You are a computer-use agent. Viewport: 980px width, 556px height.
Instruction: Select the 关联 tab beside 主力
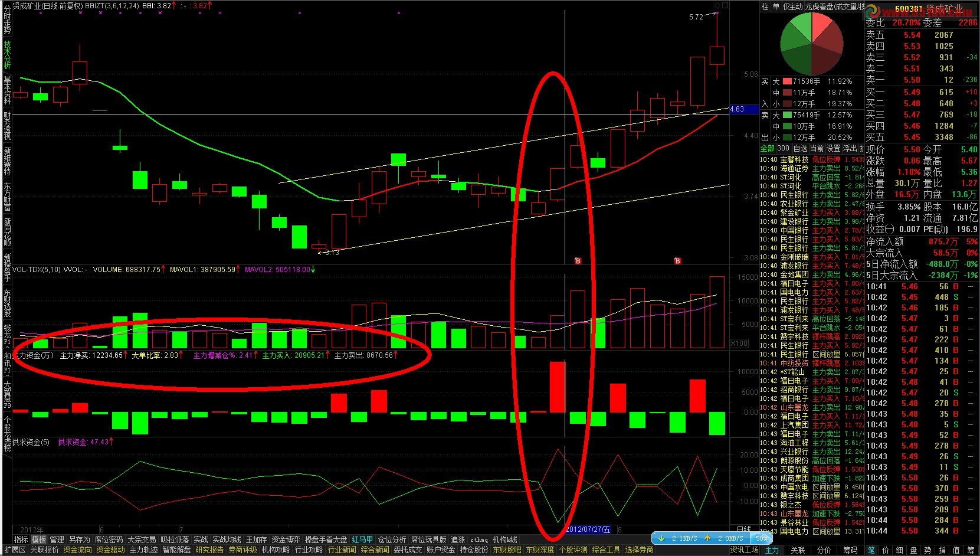[x=798, y=550]
